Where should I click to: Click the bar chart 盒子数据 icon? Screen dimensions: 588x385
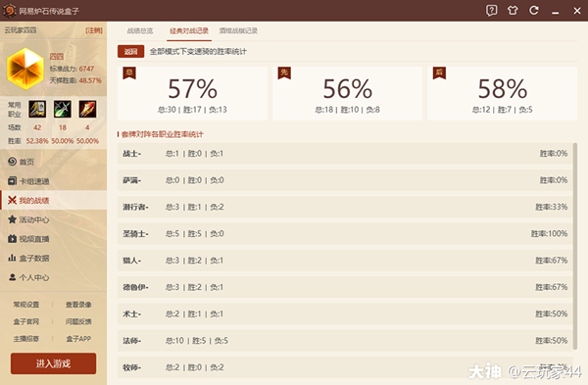pyautogui.click(x=12, y=258)
